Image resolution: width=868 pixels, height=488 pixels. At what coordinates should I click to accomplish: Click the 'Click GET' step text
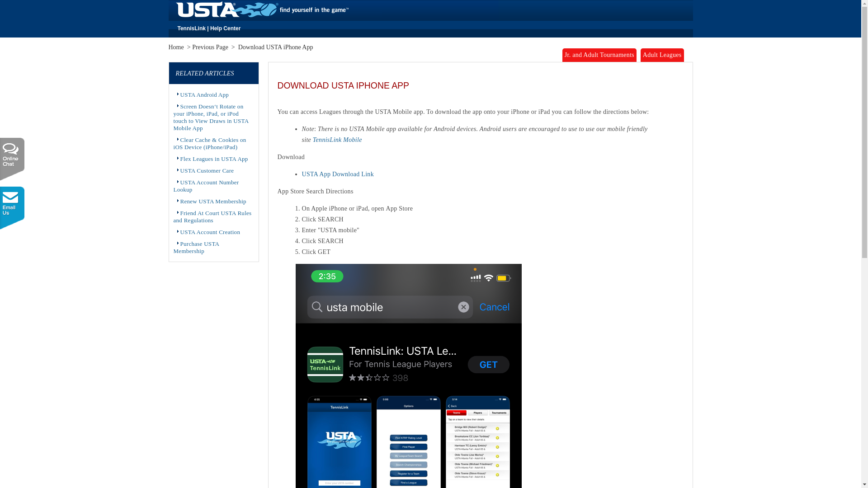pyautogui.click(x=316, y=252)
